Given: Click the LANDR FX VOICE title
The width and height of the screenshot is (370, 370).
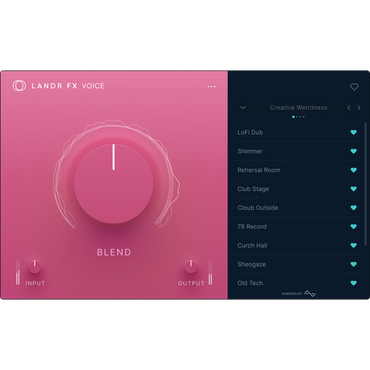Looking at the screenshot, I should 68,86.
